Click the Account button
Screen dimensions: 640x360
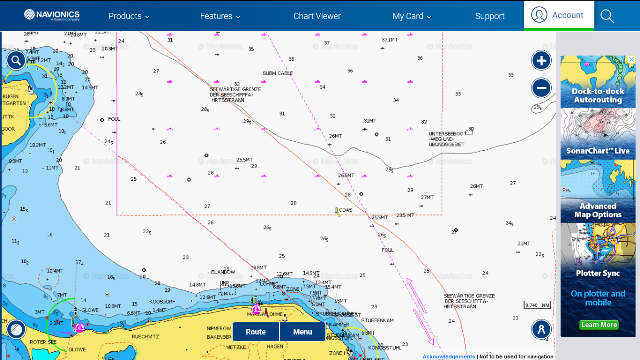click(559, 15)
